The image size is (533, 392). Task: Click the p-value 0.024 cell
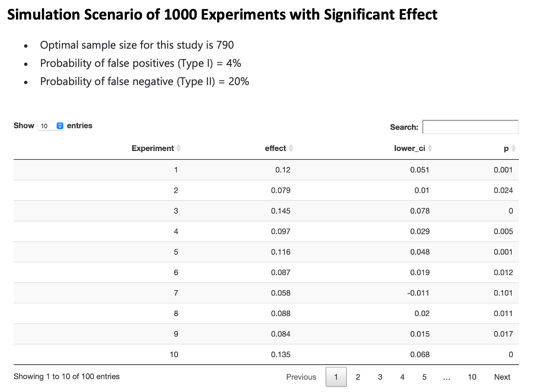[x=503, y=191]
